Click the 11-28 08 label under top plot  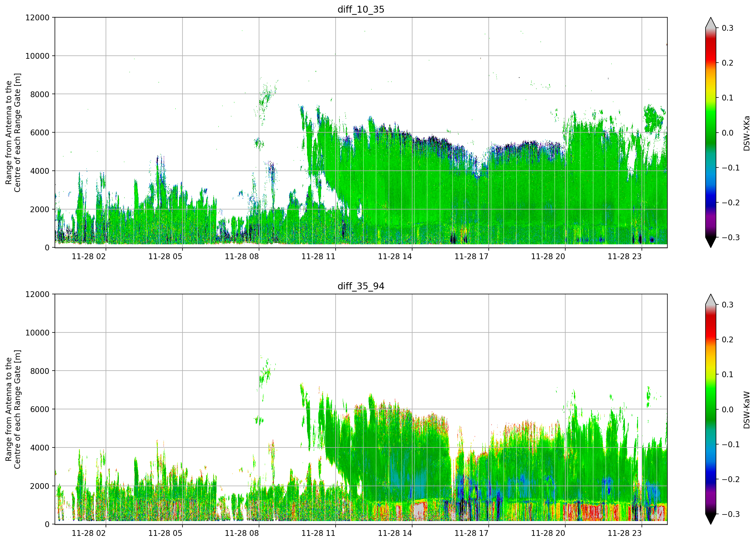pyautogui.click(x=242, y=256)
